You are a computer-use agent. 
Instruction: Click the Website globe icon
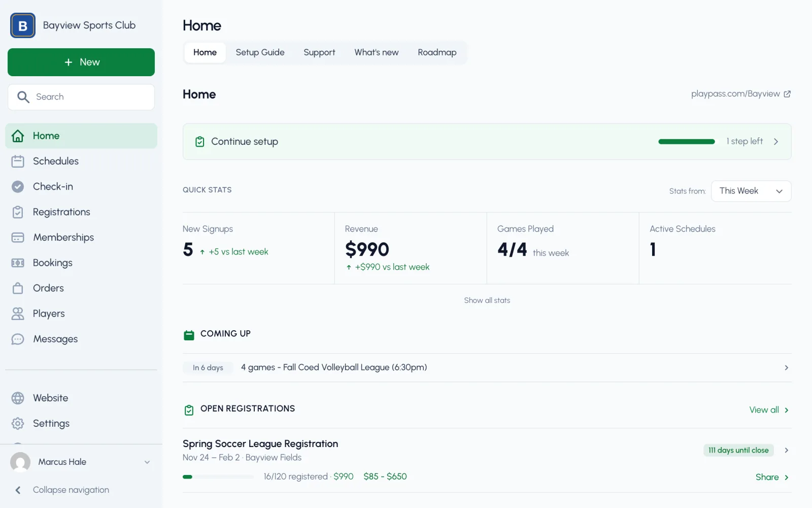[18, 398]
